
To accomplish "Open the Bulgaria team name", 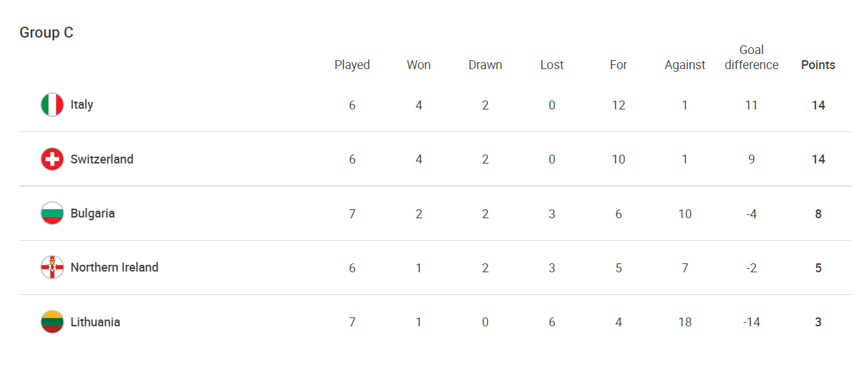I will point(92,213).
